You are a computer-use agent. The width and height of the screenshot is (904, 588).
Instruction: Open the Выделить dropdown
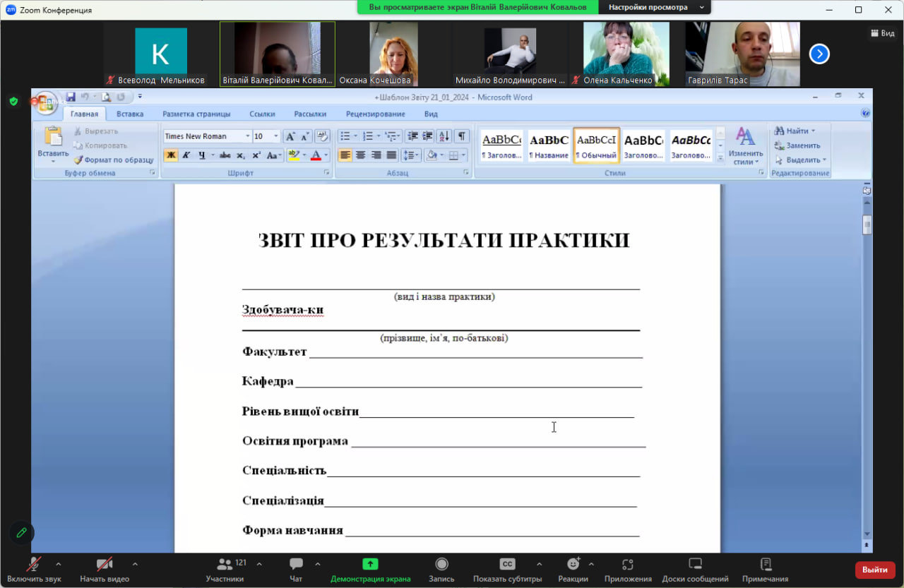tap(801, 160)
